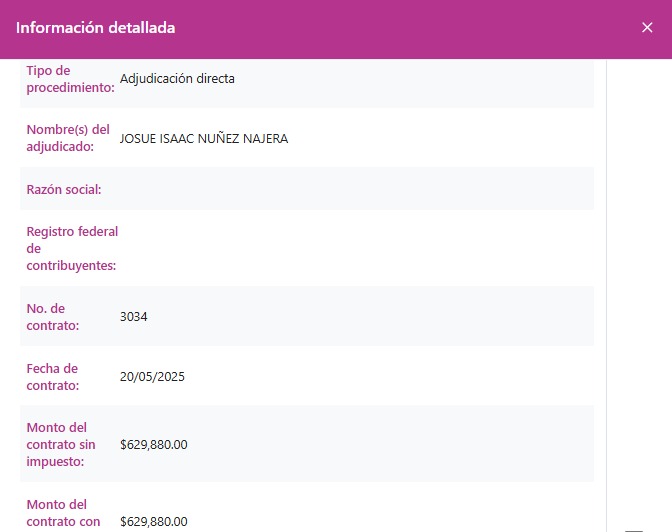Click the magenta dialog header bar
The image size is (672, 532).
click(x=400, y=28)
